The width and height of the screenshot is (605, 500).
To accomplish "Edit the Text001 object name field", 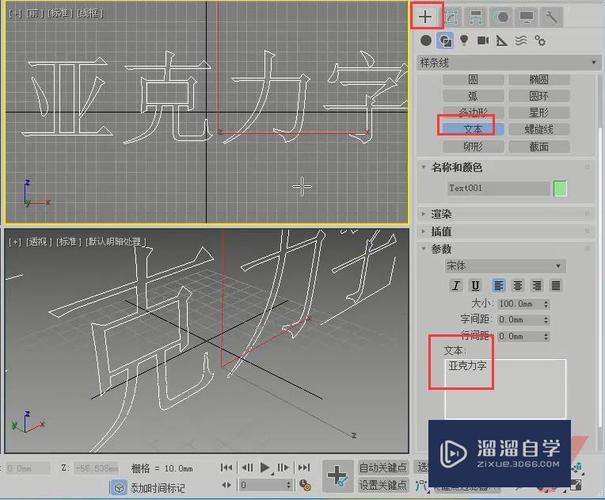I will click(499, 188).
